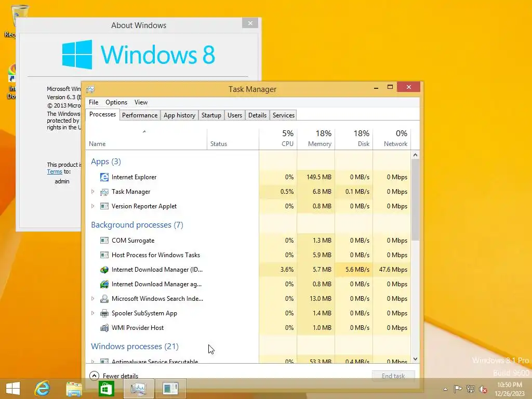Switch to the App history tab
Image resolution: width=532 pixels, height=399 pixels.
click(x=179, y=115)
